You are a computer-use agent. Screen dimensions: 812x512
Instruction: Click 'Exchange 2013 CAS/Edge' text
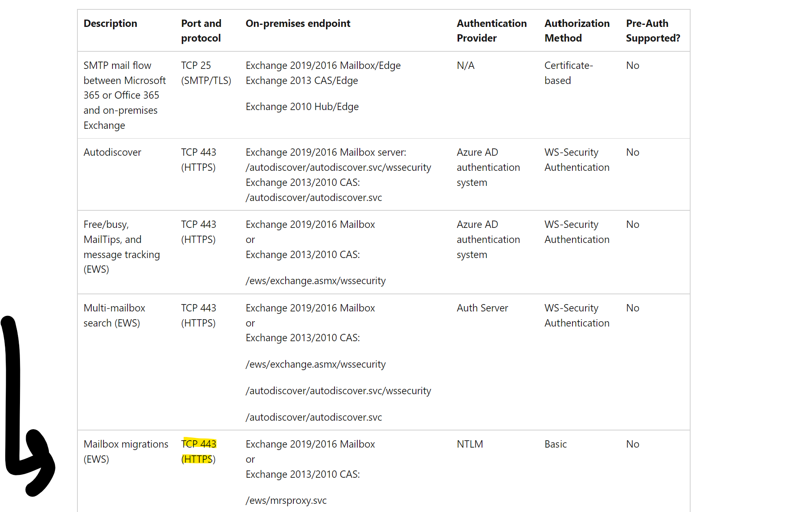tap(302, 81)
